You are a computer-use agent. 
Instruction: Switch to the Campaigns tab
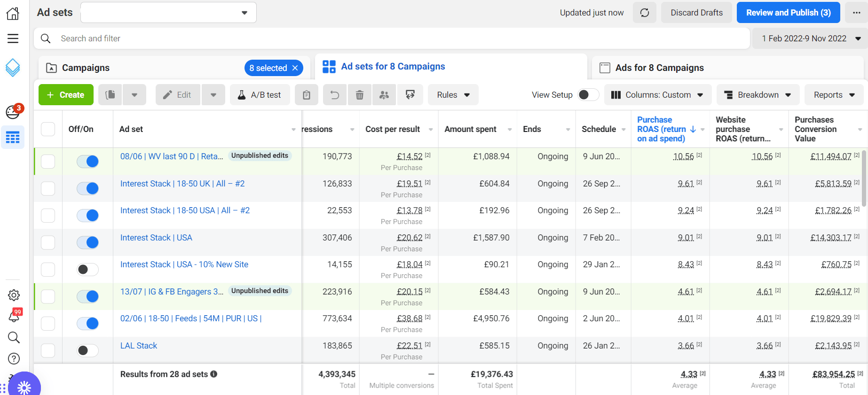click(86, 68)
